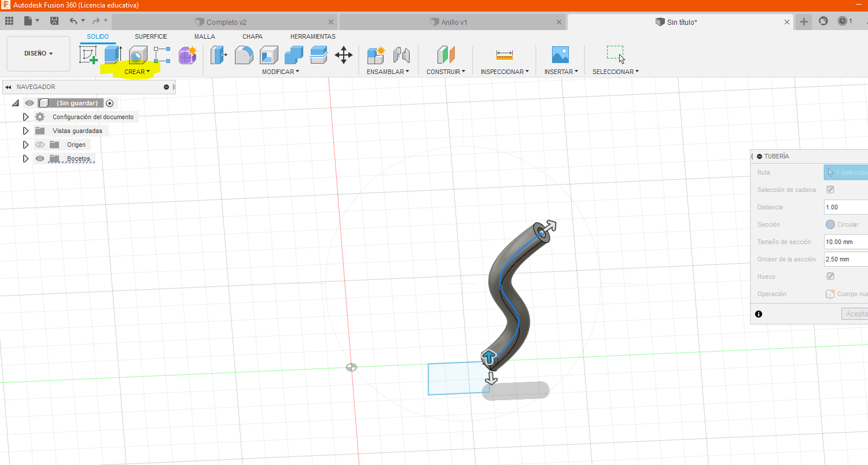Click the Redo arrow icon
The height and width of the screenshot is (465, 868).
click(x=96, y=21)
